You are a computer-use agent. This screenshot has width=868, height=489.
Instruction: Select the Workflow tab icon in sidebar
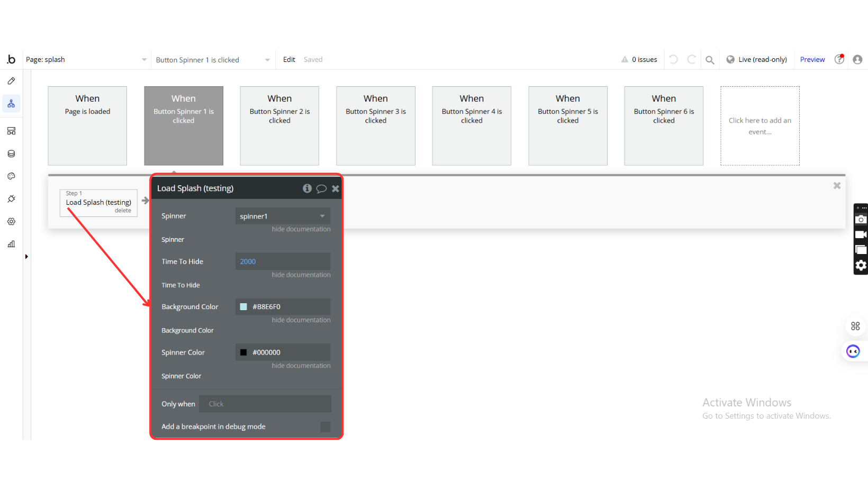click(x=11, y=104)
